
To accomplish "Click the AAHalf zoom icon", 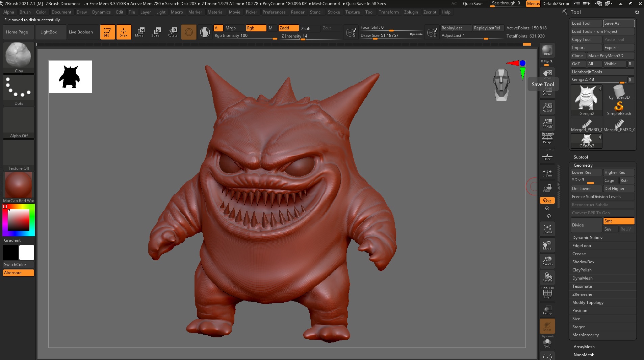I will click(x=547, y=123).
